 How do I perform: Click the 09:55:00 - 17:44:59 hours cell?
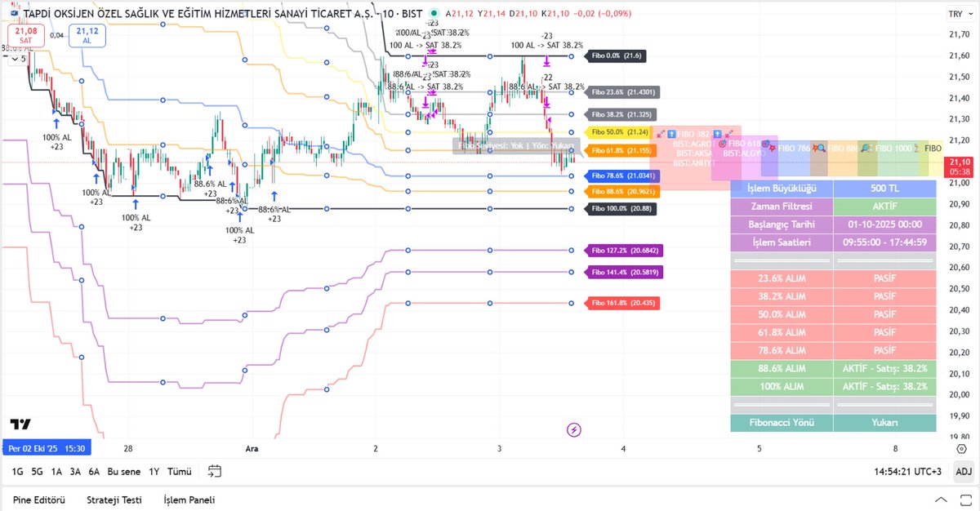pos(885,242)
